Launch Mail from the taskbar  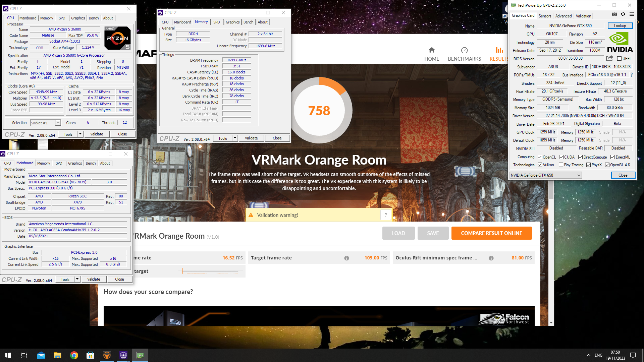pos(41,355)
